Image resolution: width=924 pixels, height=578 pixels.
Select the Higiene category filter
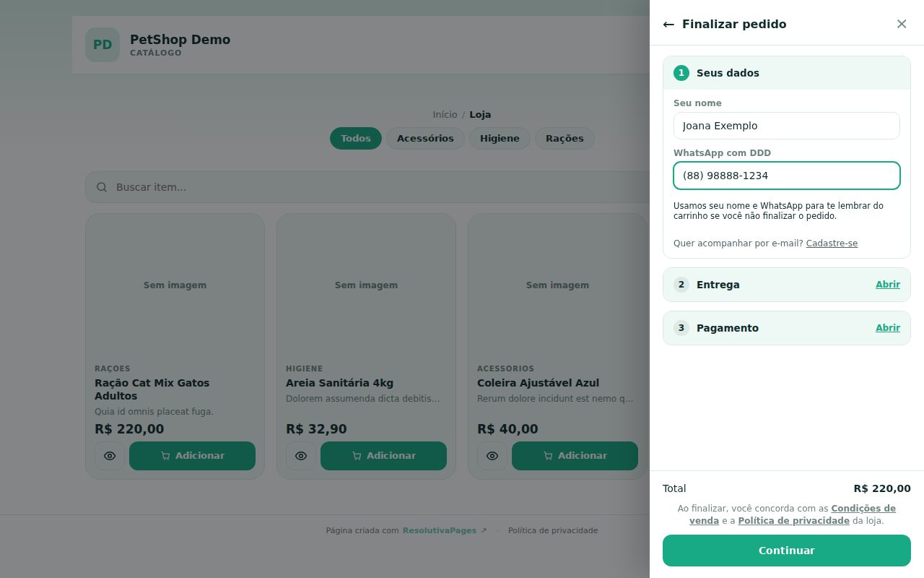(500, 139)
